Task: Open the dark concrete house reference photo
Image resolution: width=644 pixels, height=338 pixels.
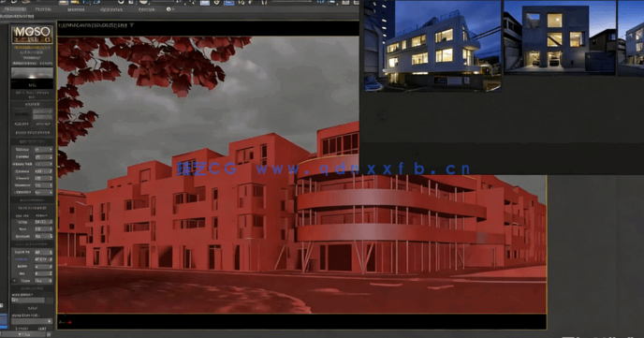Action: click(x=560, y=37)
